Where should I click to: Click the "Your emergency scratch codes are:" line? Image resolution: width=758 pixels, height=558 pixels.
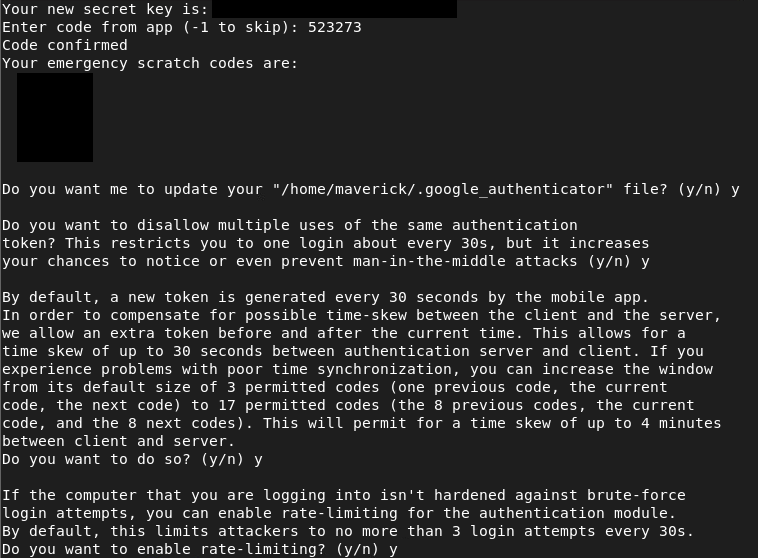(150, 63)
